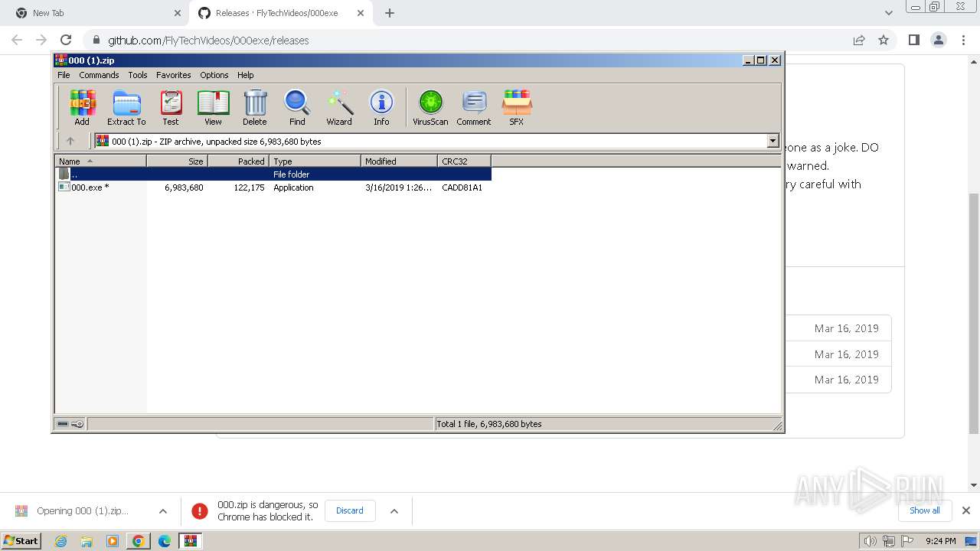
Task: Expand options for 000 (1).zip download
Action: (x=162, y=511)
